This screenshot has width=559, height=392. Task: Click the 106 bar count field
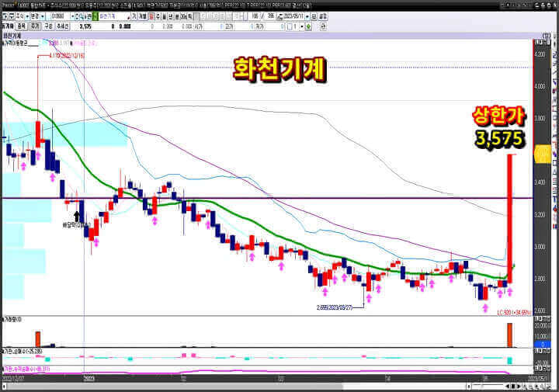(255, 16)
